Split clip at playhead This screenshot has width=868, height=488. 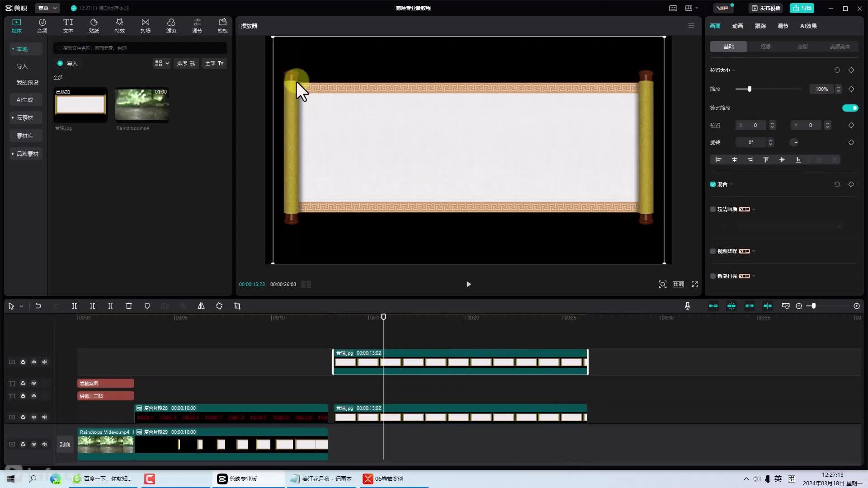(x=75, y=306)
